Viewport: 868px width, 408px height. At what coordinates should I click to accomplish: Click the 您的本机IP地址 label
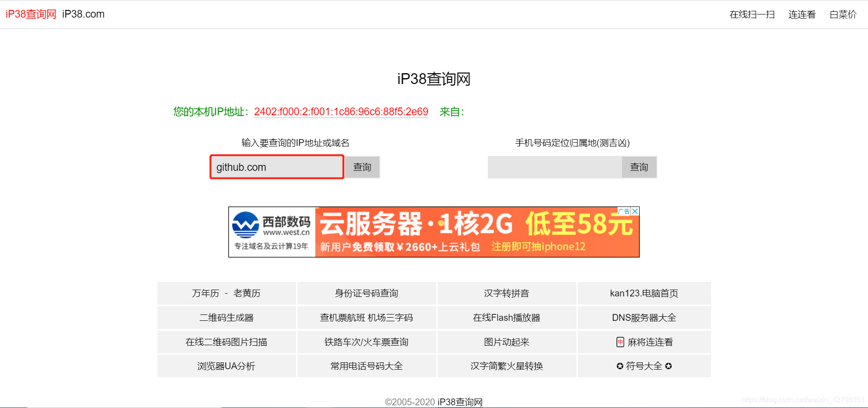point(211,112)
